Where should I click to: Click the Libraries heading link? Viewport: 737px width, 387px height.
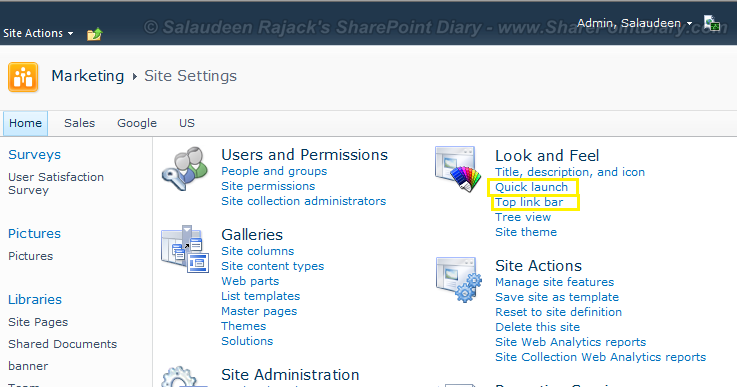pyautogui.click(x=35, y=300)
